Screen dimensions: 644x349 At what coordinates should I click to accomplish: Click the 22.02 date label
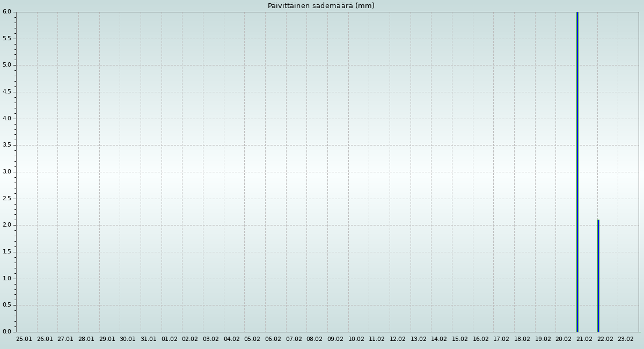point(605,339)
